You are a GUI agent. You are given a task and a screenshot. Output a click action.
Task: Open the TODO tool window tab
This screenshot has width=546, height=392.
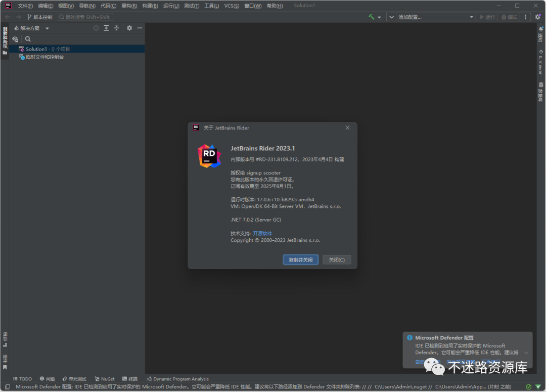(x=22, y=379)
